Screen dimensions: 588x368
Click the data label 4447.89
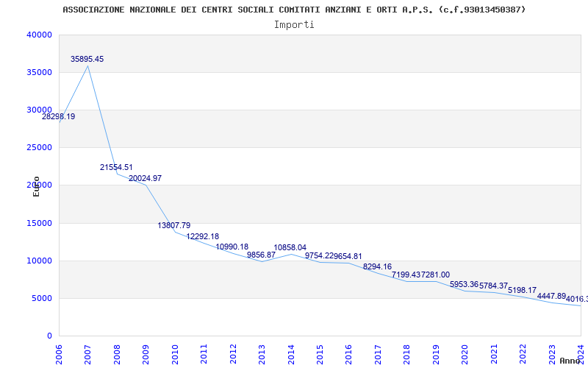[551, 296]
